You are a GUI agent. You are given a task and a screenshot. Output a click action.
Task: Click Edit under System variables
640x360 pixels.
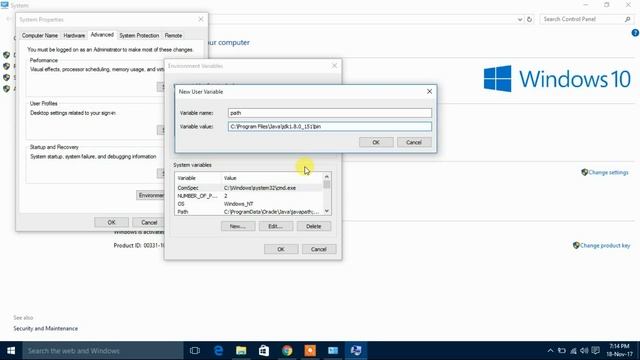click(x=276, y=226)
